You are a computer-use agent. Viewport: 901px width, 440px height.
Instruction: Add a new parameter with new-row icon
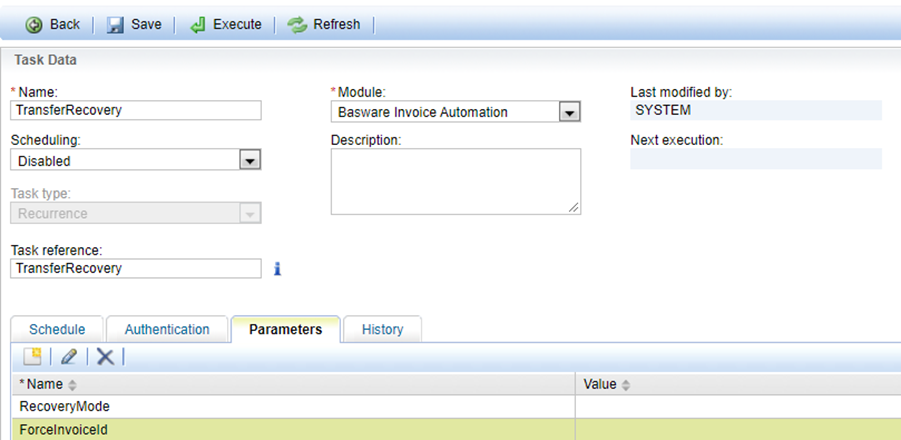[32, 356]
